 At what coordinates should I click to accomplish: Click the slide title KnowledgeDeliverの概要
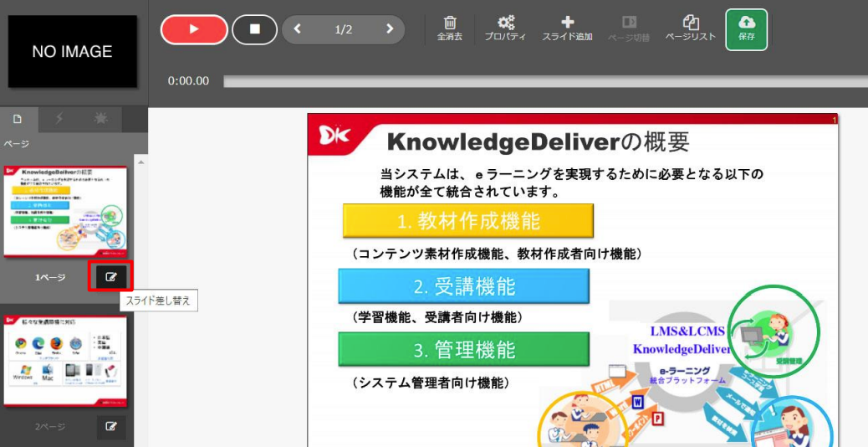click(x=538, y=142)
